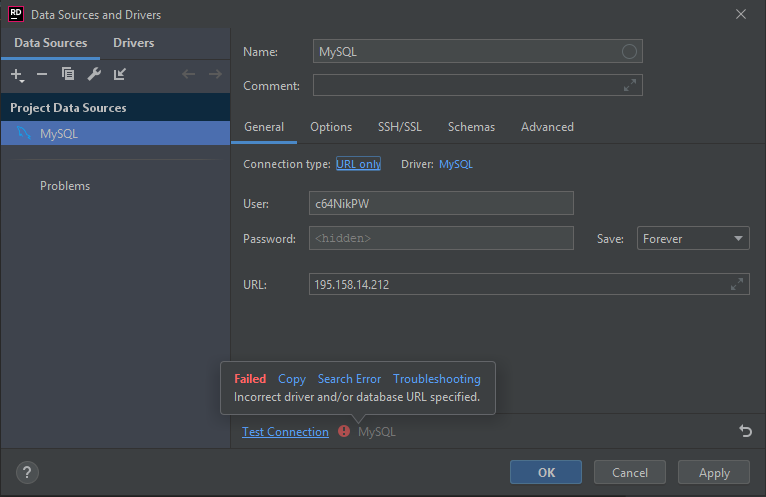Click the red error indicator icon
This screenshot has width=766, height=497.
point(344,431)
